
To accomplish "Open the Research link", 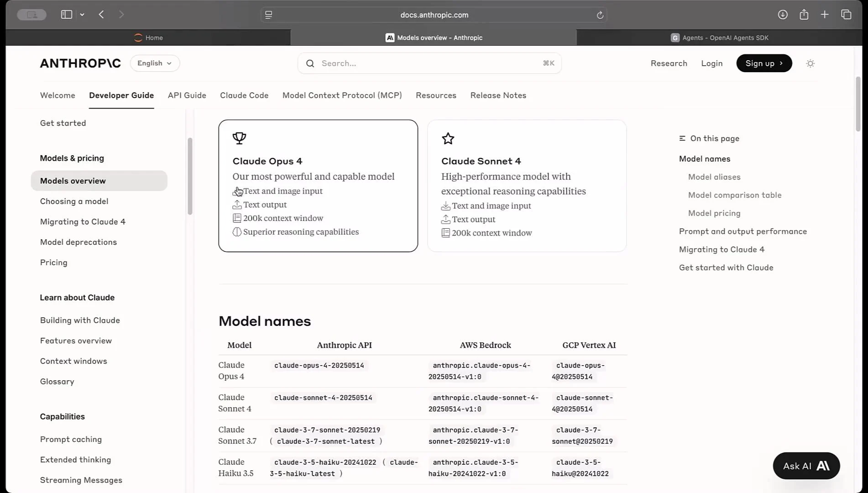I will 669,63.
